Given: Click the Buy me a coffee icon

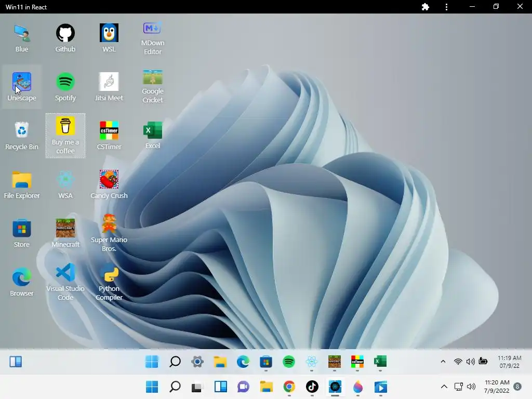Looking at the screenshot, I should 65,136.
